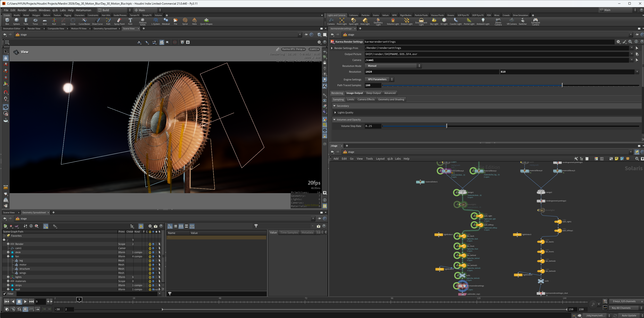Add an Environment Light
644x318 pixels.
421,22
